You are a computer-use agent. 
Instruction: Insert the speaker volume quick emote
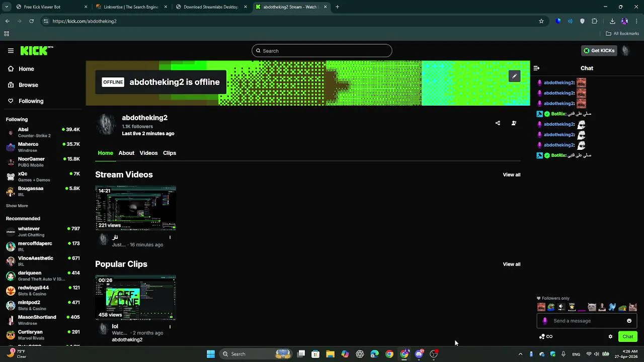click(561, 307)
